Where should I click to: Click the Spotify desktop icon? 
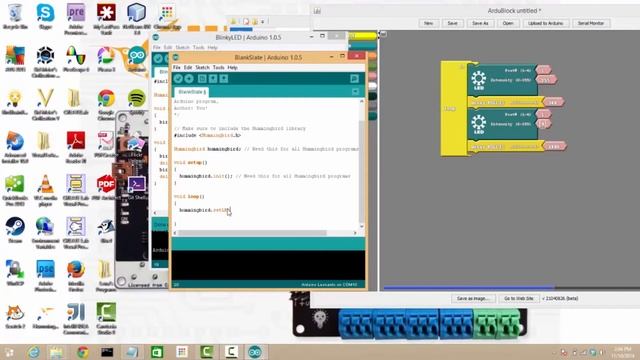[x=137, y=101]
